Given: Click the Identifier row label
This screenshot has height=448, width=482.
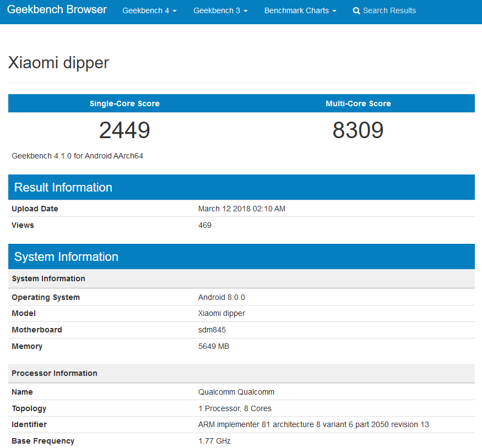Looking at the screenshot, I should [29, 425].
